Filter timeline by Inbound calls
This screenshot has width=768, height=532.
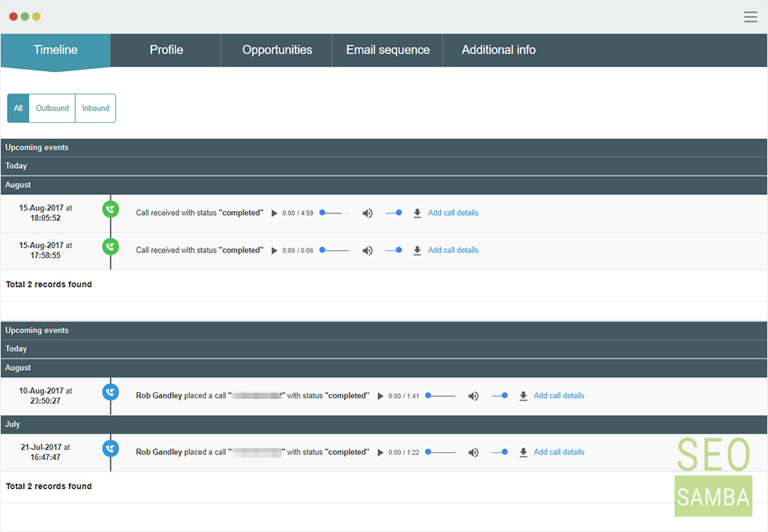95,108
